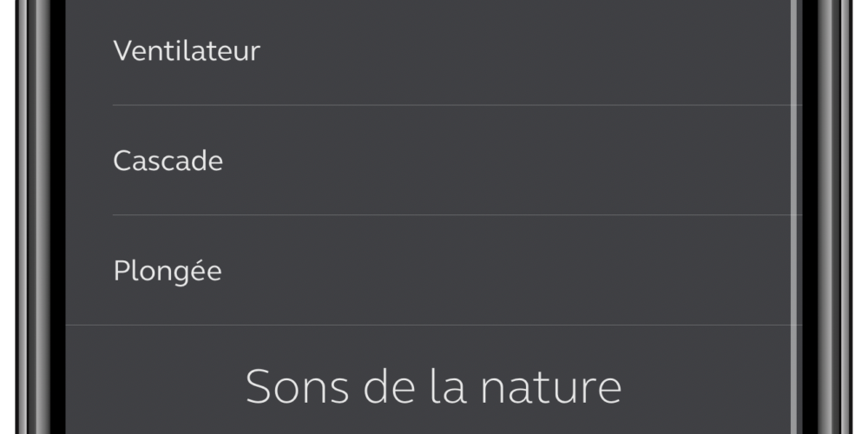The image size is (868, 434).
Task: Activate the Plongée list row
Action: pyautogui.click(x=433, y=270)
